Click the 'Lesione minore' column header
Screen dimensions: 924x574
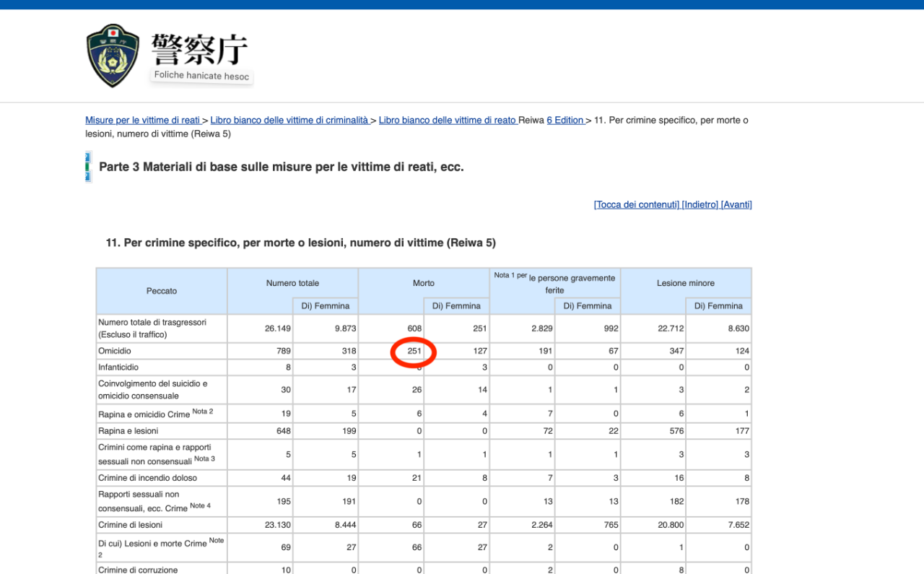[686, 283]
